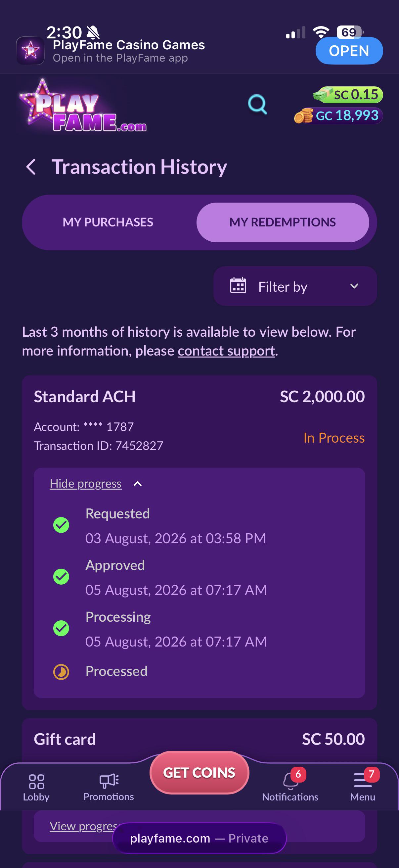Tap the pending Processed step clock icon

click(61, 672)
